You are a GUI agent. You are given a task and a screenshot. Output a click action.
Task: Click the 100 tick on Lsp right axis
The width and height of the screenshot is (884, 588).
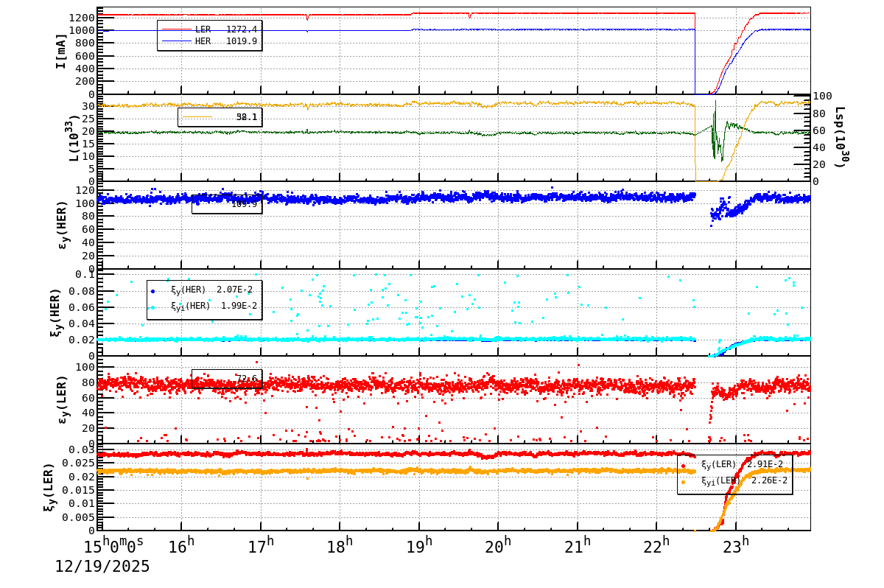tap(823, 96)
